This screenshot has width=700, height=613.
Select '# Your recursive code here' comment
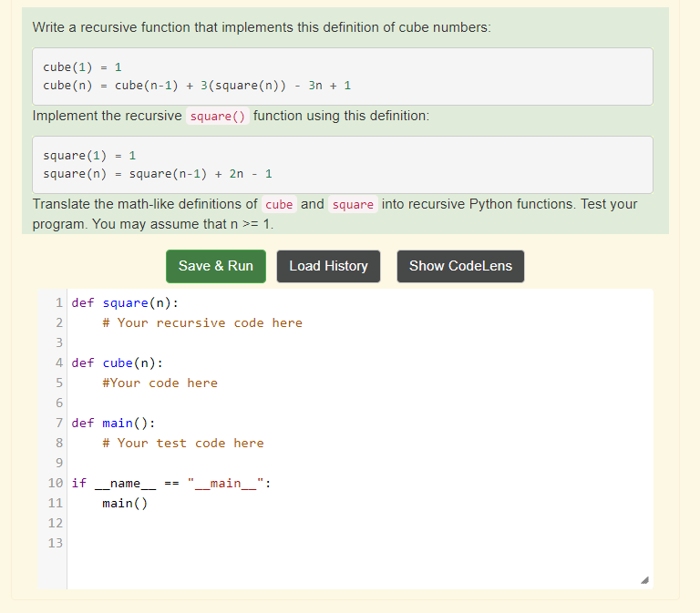coord(202,322)
